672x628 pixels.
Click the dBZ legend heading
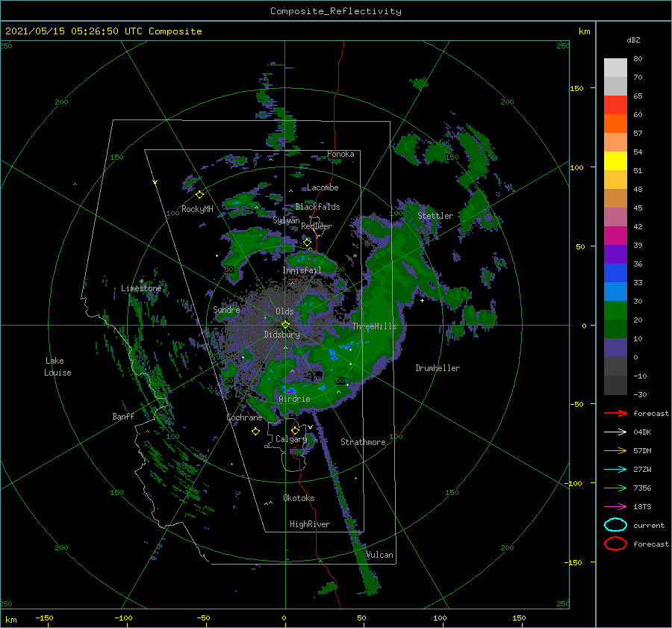click(633, 40)
